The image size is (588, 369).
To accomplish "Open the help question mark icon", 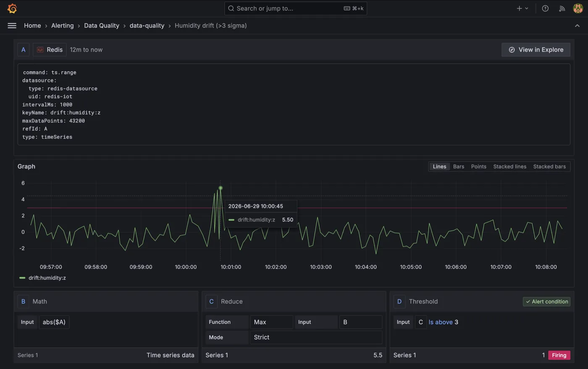I will [x=545, y=8].
